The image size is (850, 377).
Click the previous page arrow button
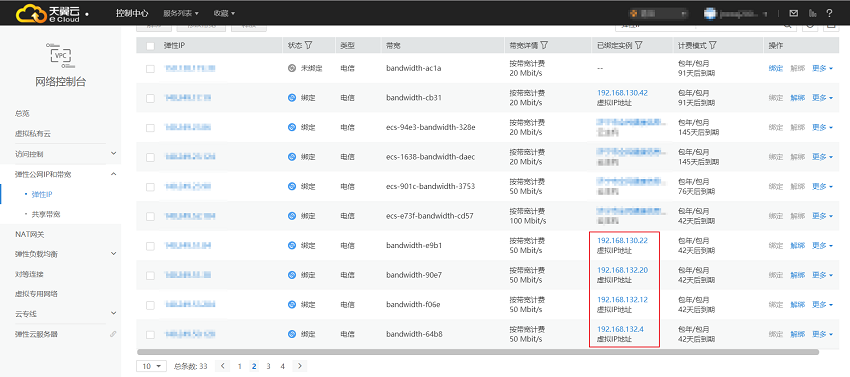point(222,366)
